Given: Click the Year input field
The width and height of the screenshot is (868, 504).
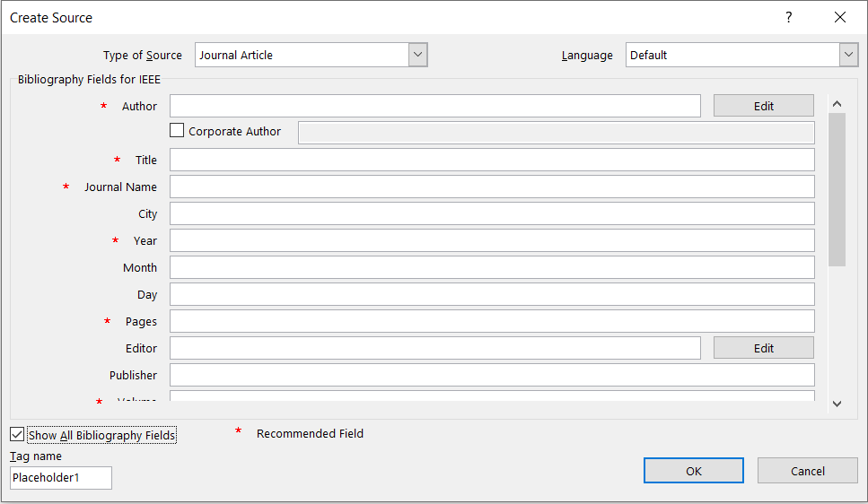Looking at the screenshot, I should [492, 240].
